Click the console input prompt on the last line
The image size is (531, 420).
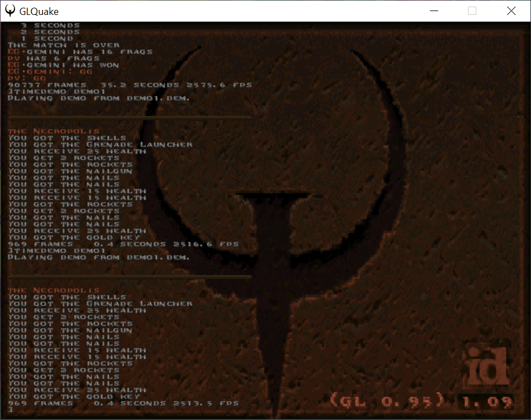click(x=10, y=410)
